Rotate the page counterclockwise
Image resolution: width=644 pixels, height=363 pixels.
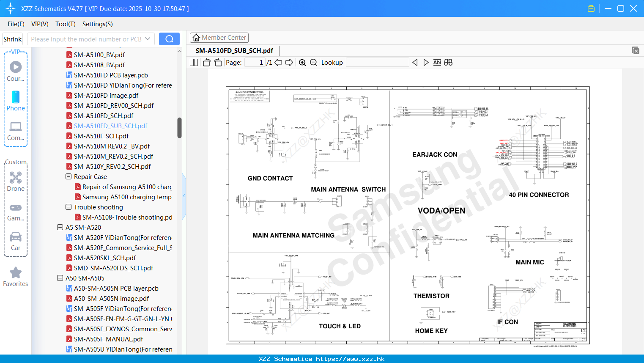pyautogui.click(x=206, y=62)
